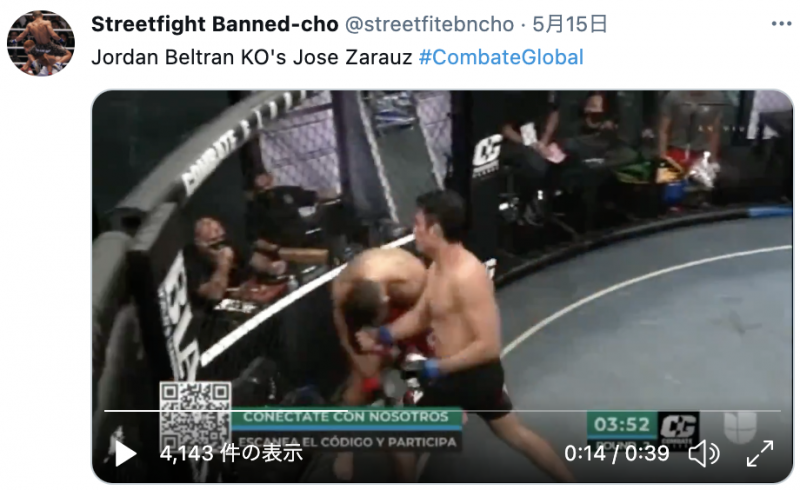Open the tweet's three-dot more menu
The height and width of the screenshot is (490, 800).
[x=781, y=24]
